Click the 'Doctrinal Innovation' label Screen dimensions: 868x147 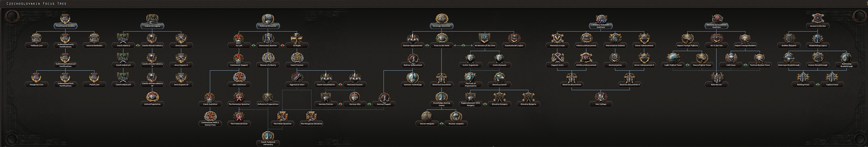tap(441, 85)
